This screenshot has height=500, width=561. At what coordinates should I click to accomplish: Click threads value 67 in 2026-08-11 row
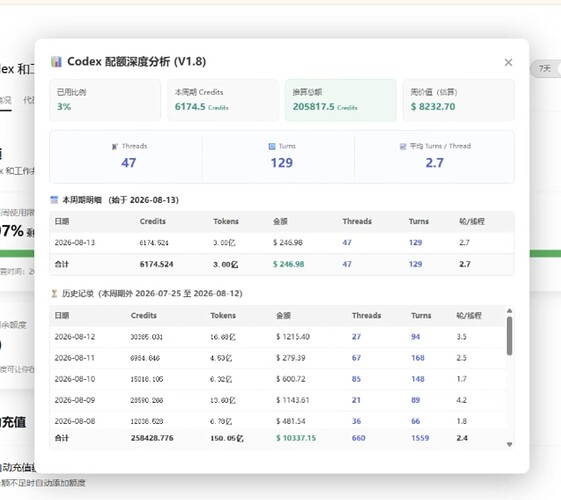click(x=356, y=358)
